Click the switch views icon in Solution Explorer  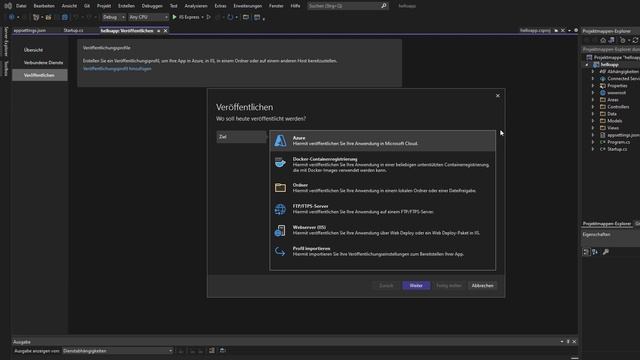(x=611, y=40)
